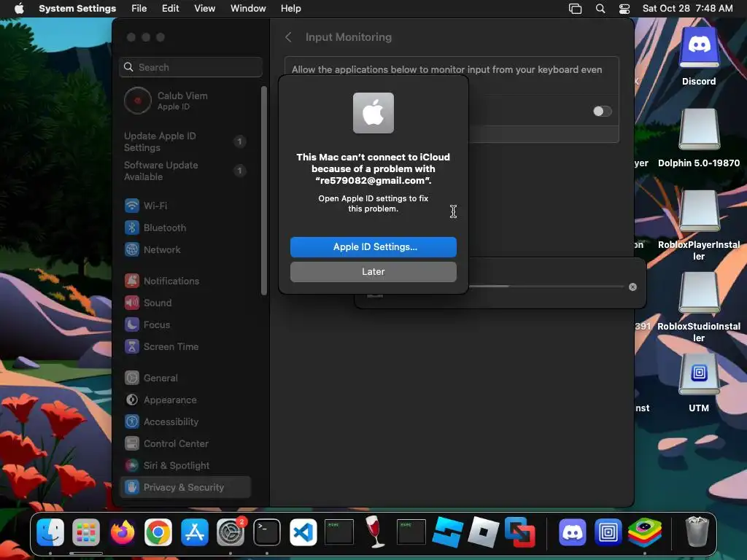The image size is (747, 560).
Task: Click the sidebar vertical scrollbar
Action: coord(264,190)
